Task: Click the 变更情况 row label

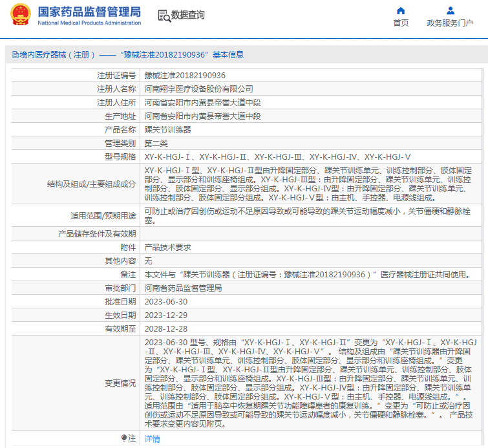Action: [120, 383]
